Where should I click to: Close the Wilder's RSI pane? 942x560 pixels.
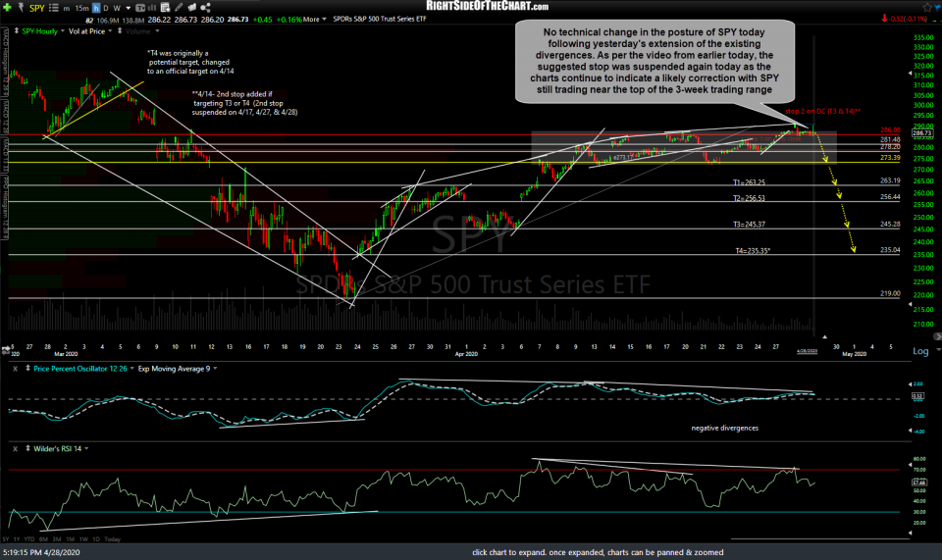pyautogui.click(x=15, y=448)
